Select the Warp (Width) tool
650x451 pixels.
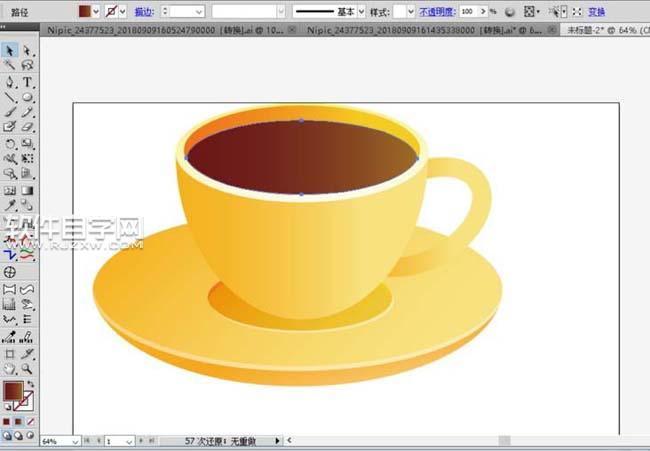tap(10, 159)
